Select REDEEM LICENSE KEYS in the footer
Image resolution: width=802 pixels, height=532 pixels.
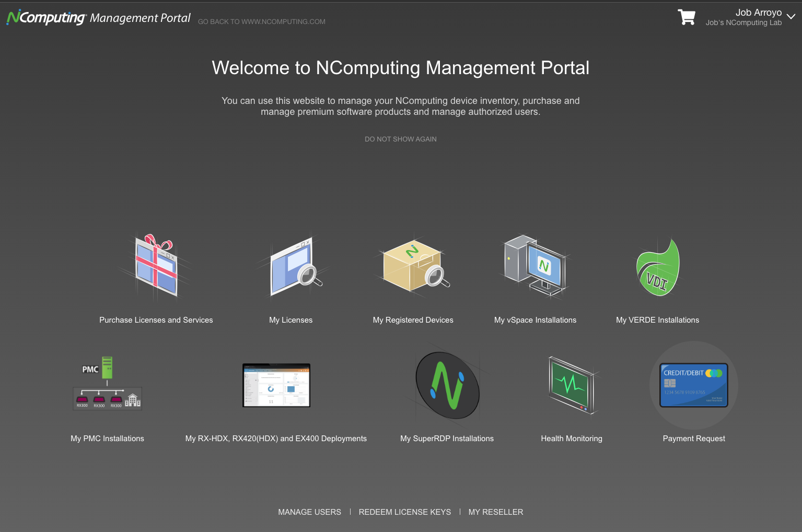click(405, 512)
